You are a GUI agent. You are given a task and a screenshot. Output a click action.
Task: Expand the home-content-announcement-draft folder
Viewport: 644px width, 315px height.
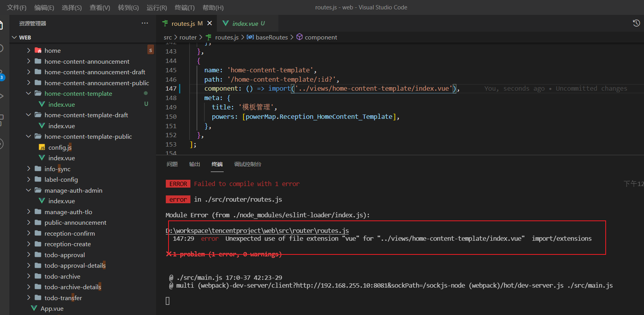pos(29,72)
